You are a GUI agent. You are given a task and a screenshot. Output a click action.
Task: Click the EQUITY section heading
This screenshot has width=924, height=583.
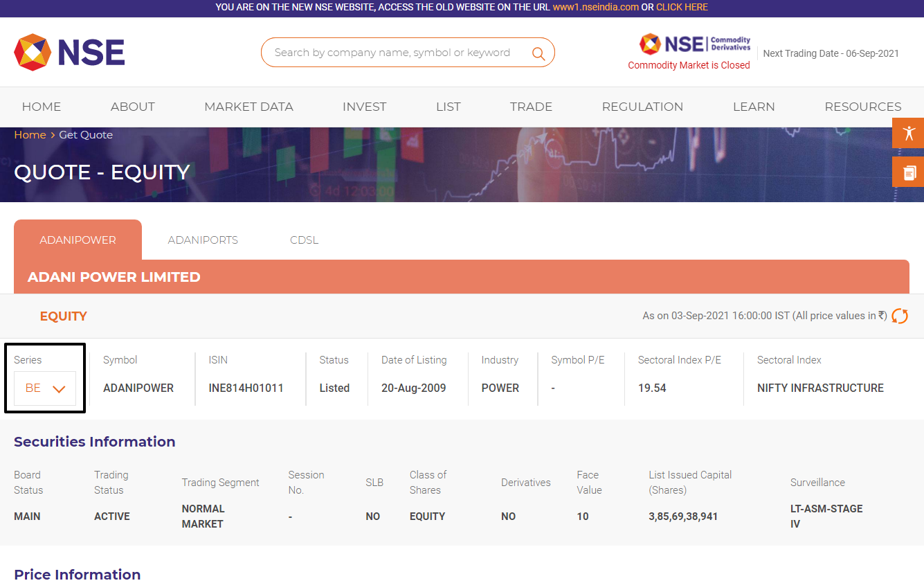tap(64, 316)
